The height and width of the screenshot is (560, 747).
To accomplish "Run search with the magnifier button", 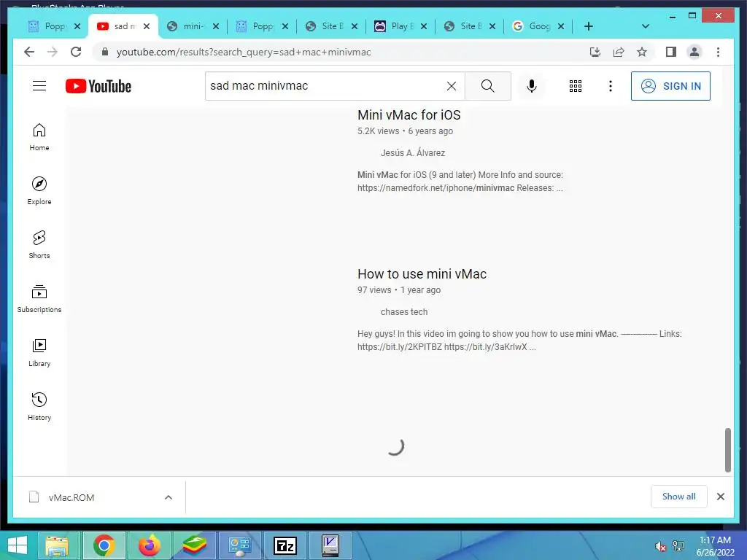I will click(x=488, y=86).
